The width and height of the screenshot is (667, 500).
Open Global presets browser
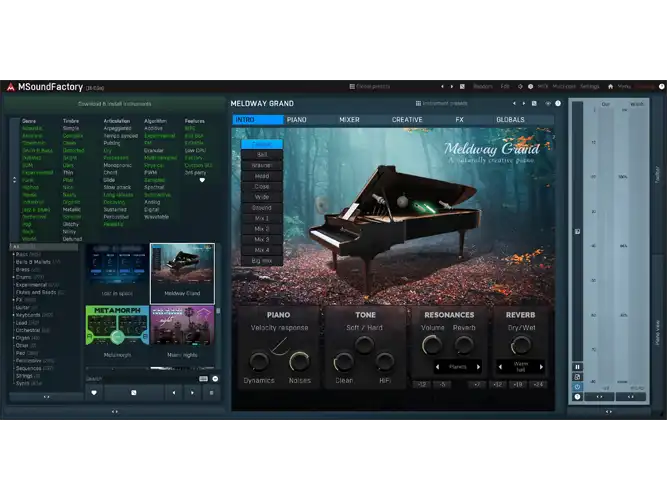(369, 86)
